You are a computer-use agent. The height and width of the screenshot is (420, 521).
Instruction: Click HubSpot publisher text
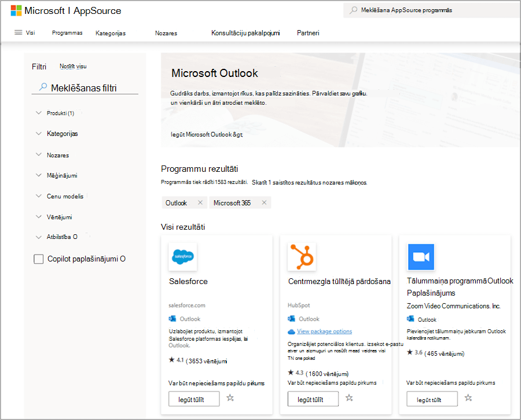299,305
